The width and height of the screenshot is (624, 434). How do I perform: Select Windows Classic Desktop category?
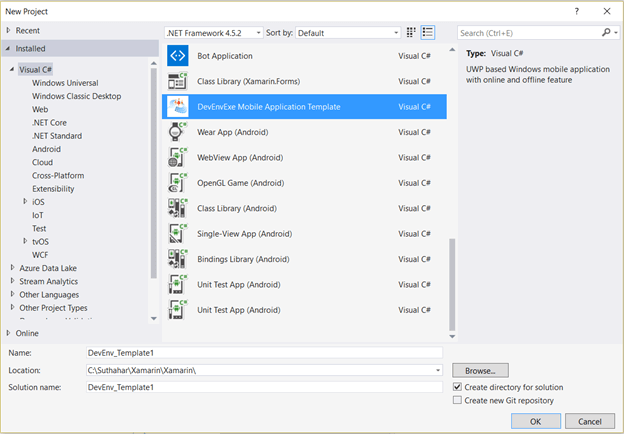pyautogui.click(x=76, y=96)
